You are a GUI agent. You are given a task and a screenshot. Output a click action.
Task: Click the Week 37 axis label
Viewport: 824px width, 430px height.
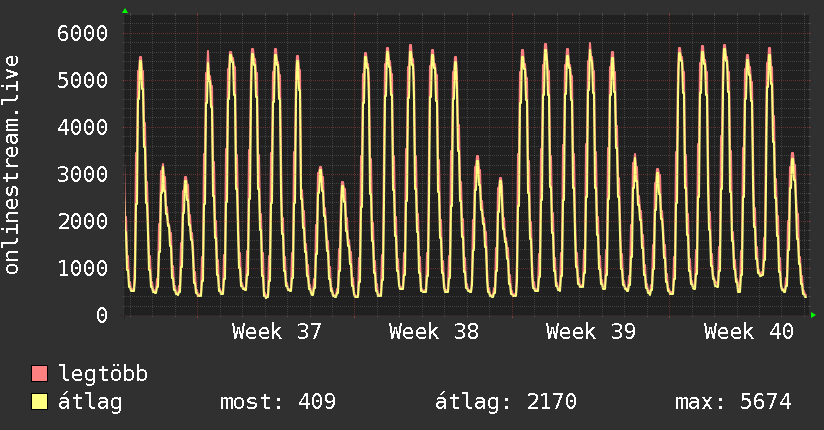click(x=276, y=332)
